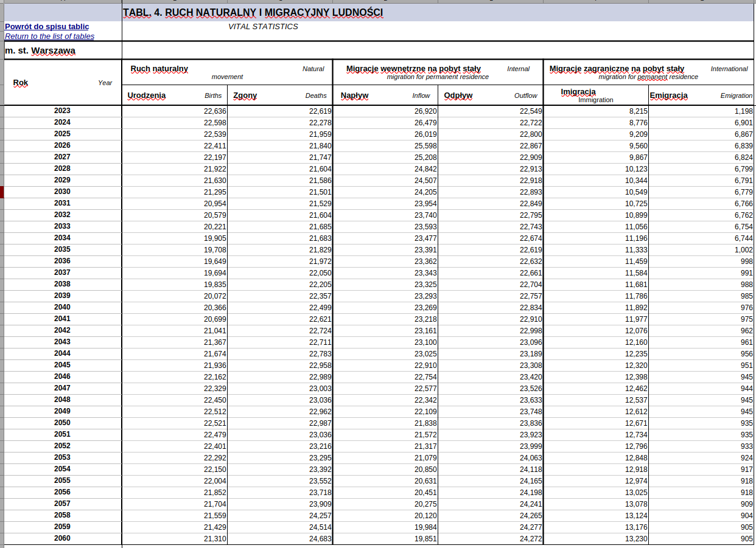Select the 'Urodzenia / Births' column header
Screen dimensions: 756x548
(x=174, y=95)
